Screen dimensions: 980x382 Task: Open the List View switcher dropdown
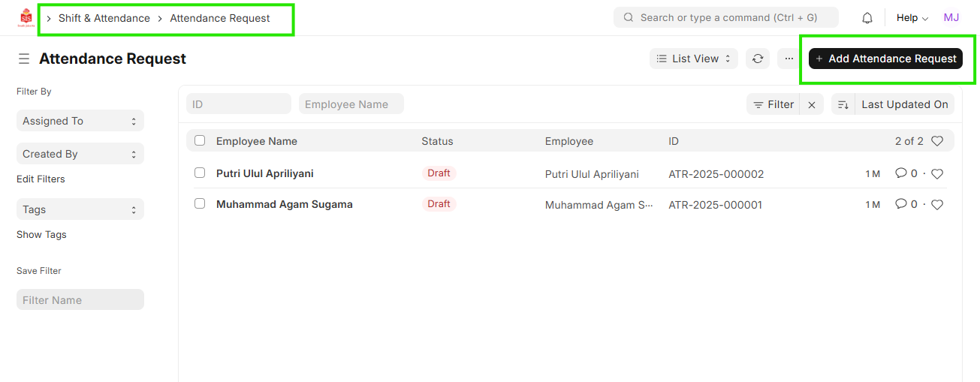693,59
